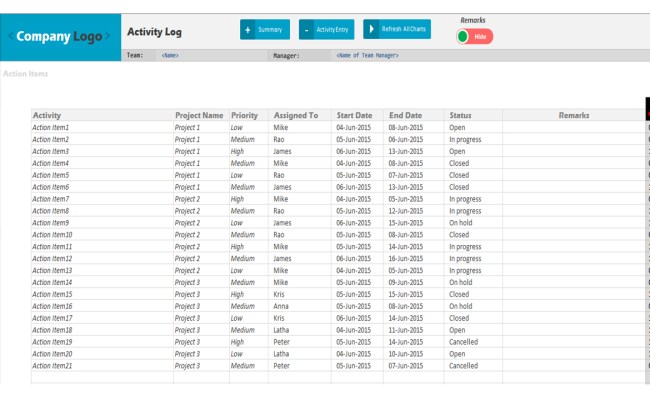Click Start Date cell for Action Item21
This screenshot has height=400, width=650.
357,366
